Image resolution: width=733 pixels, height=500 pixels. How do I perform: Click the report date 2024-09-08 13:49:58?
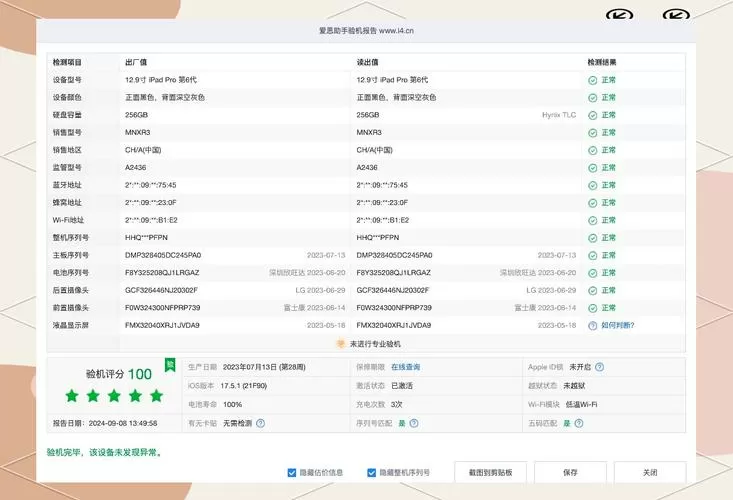tap(123, 423)
